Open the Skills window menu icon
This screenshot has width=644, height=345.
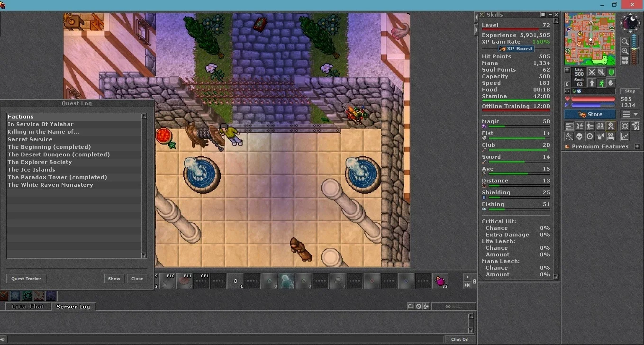[543, 14]
